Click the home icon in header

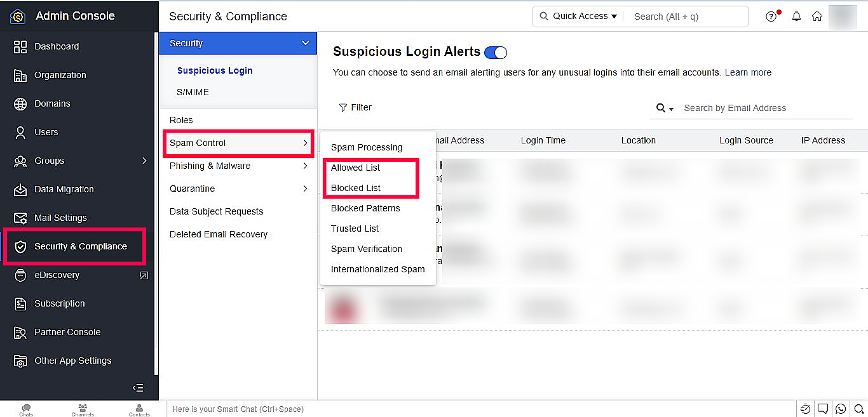tap(817, 17)
